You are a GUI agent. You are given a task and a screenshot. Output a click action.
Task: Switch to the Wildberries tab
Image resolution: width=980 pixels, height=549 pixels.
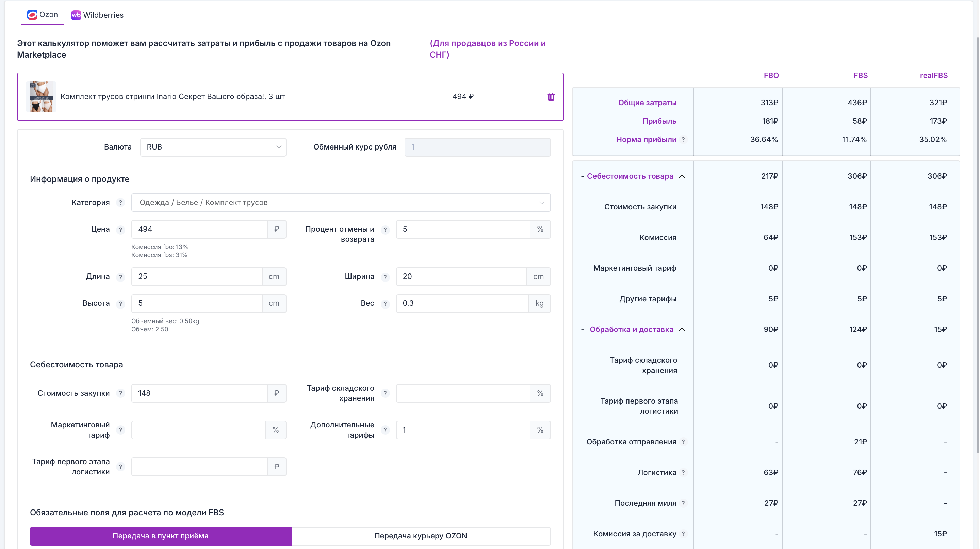pyautogui.click(x=97, y=15)
